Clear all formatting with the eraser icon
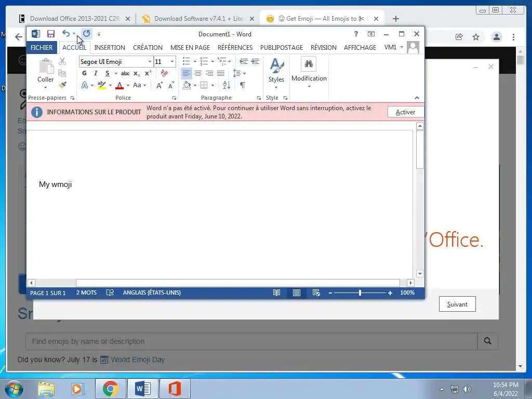 coord(164,73)
